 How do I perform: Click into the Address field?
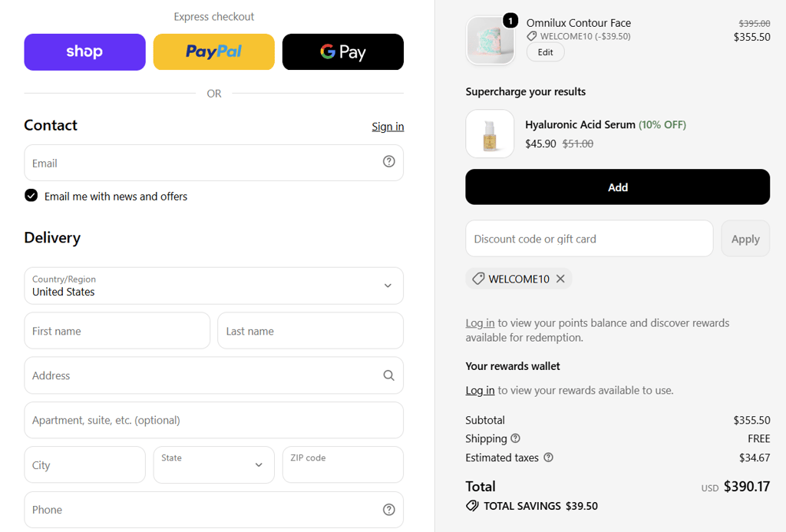(x=213, y=375)
